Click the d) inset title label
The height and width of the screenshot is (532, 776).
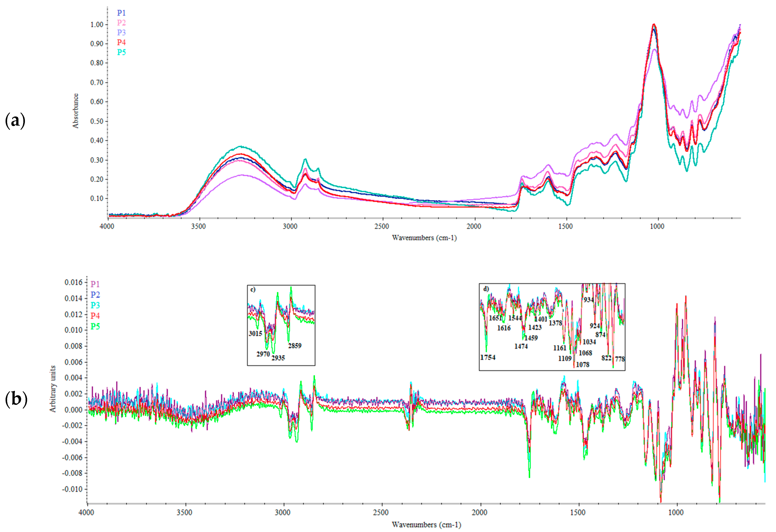[486, 289]
